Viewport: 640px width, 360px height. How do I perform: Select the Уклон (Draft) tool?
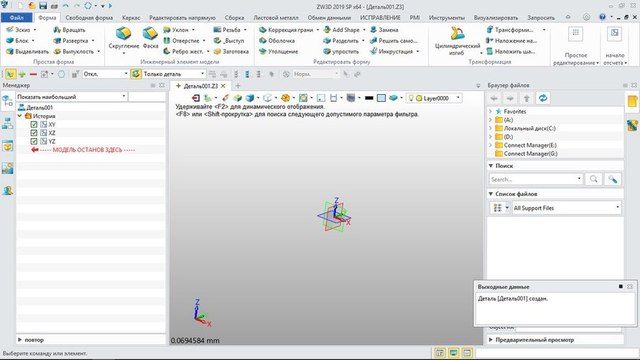tap(176, 30)
